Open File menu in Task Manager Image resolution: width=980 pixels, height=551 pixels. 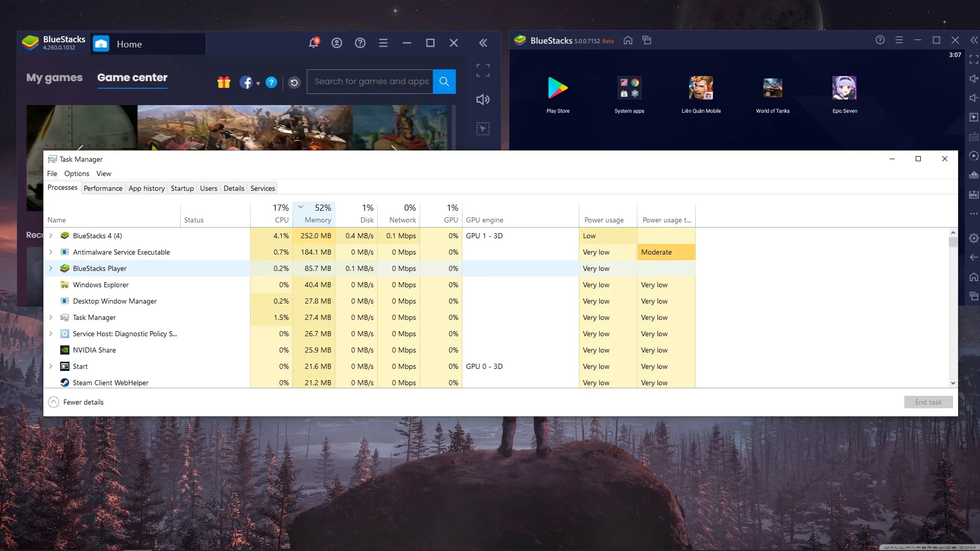[52, 173]
